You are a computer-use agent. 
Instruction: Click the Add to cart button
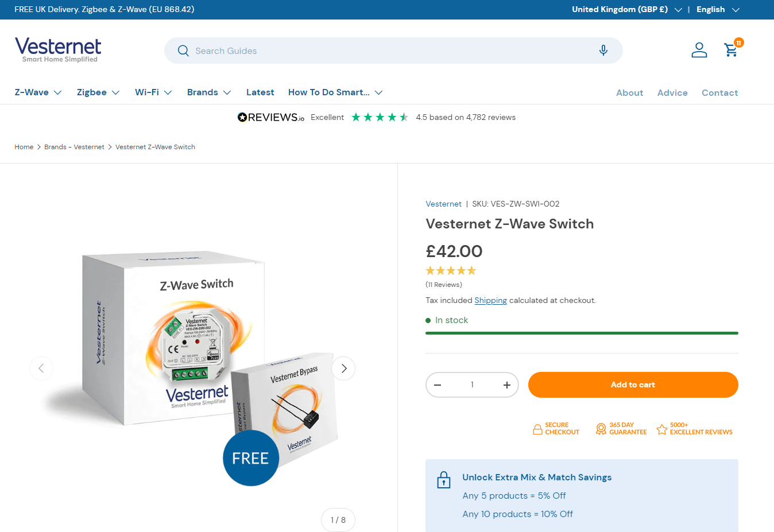click(633, 385)
